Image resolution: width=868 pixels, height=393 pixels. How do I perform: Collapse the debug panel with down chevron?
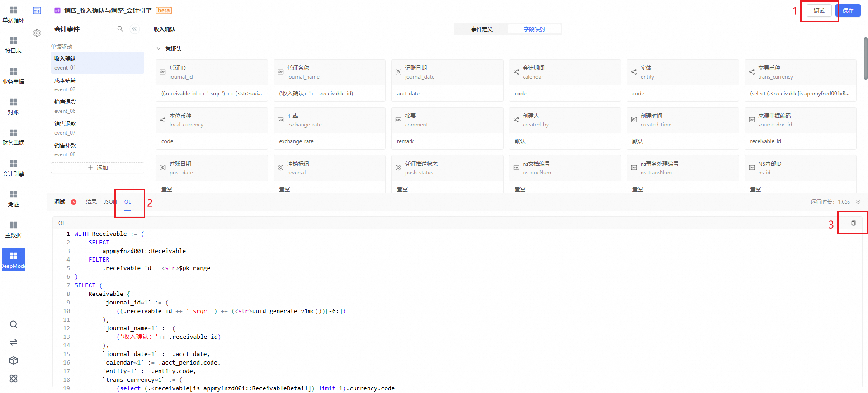[858, 202]
